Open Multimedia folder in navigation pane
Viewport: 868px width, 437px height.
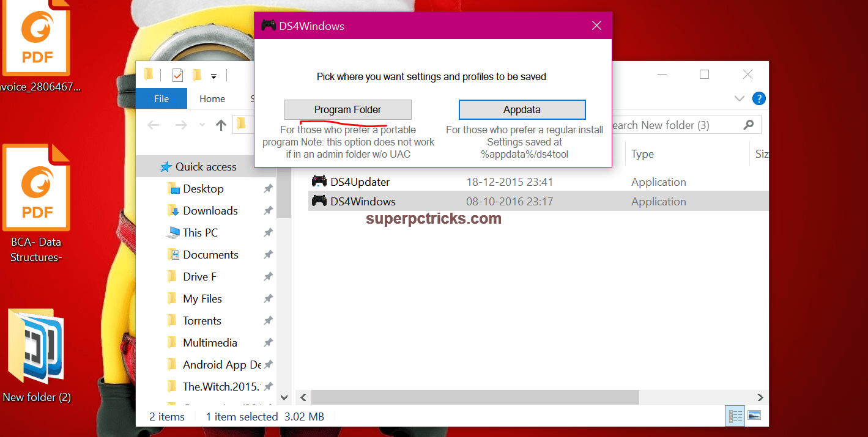[210, 343]
